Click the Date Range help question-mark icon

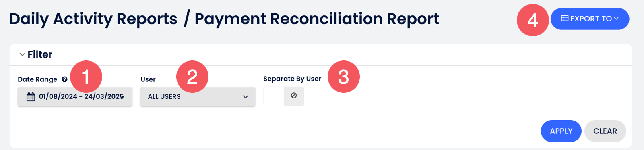(64, 79)
